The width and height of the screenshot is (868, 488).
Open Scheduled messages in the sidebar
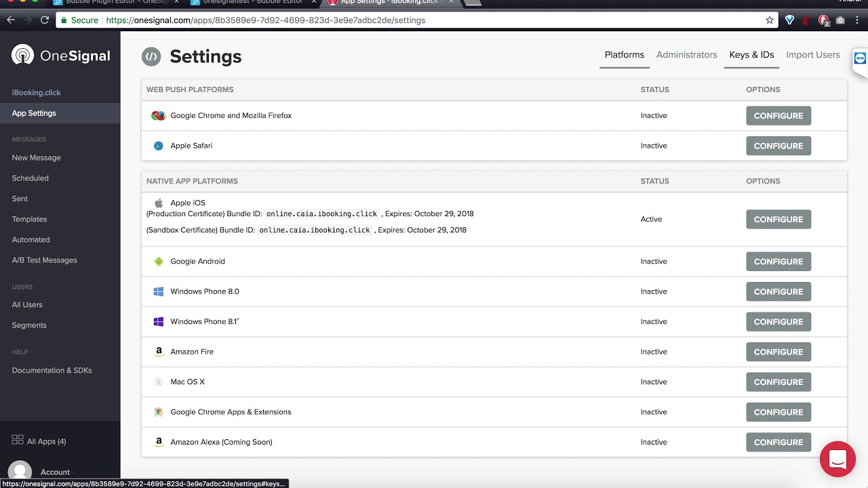30,178
